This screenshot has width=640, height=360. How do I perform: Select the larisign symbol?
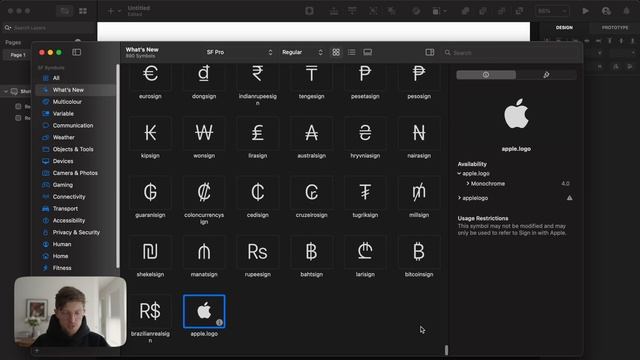point(365,252)
